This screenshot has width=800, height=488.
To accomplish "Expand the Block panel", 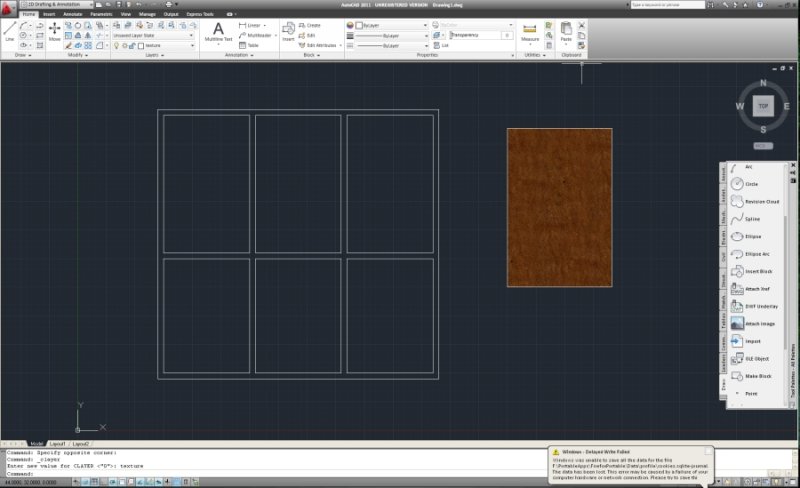I will (x=312, y=55).
